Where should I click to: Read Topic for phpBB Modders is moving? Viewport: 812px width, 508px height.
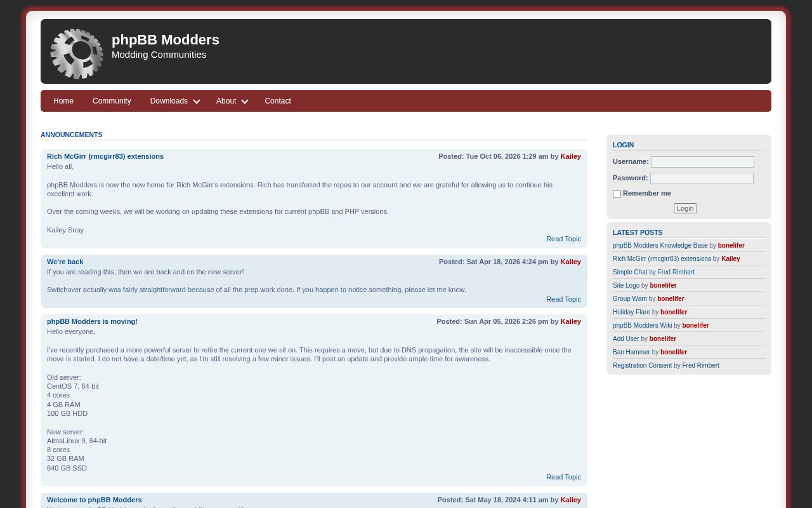click(563, 477)
